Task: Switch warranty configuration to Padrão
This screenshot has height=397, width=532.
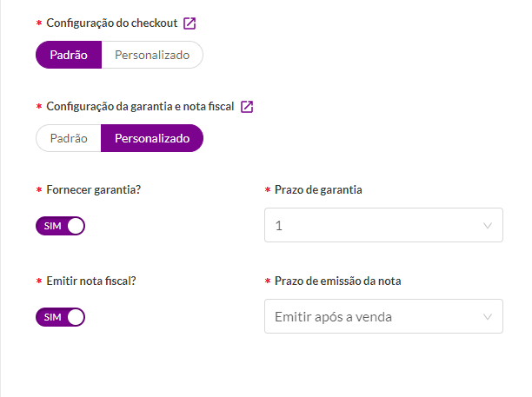Action: point(69,138)
